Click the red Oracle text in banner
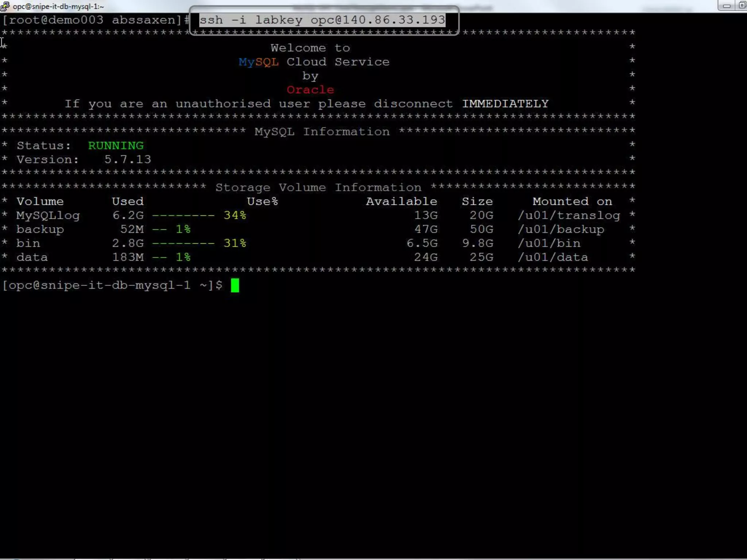 [310, 90]
